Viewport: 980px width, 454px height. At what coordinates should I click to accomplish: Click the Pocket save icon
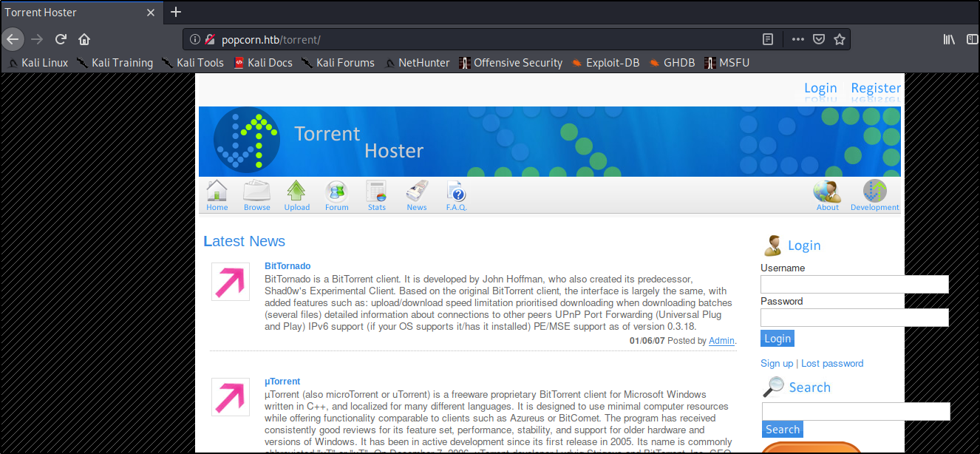click(819, 39)
